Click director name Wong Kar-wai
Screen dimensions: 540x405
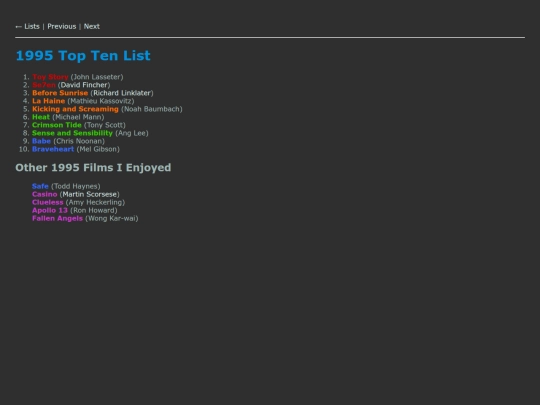[112, 218]
